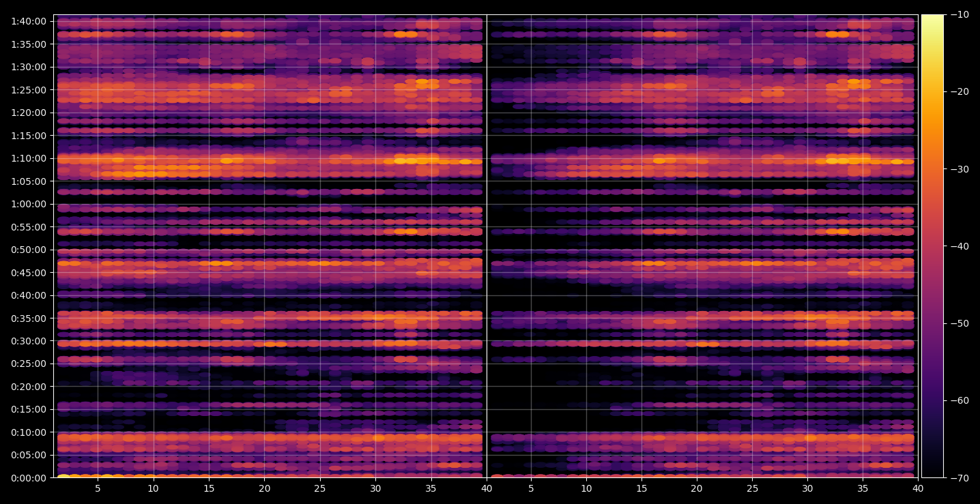980x504 pixels.
Task: Click the 0:50:00 label on the time axis
Action: click(29, 250)
